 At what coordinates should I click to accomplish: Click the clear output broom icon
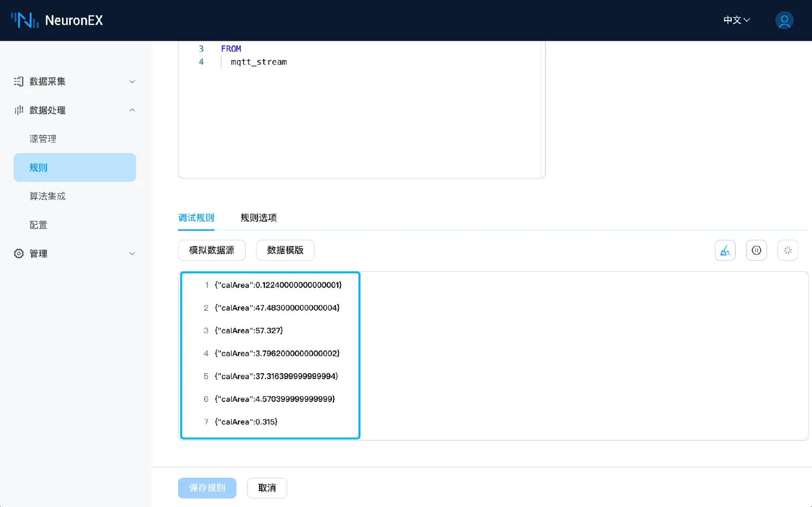pos(725,250)
